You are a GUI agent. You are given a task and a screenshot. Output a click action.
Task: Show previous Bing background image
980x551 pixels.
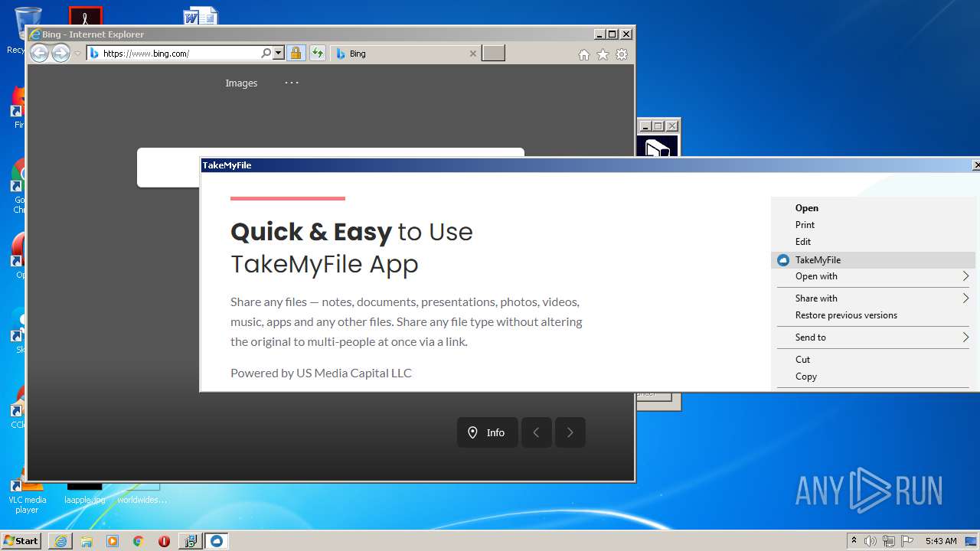(x=537, y=432)
